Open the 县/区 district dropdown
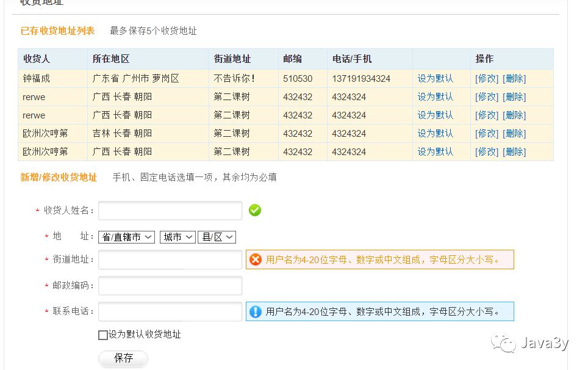Image resolution: width=588 pixels, height=370 pixels. [217, 237]
